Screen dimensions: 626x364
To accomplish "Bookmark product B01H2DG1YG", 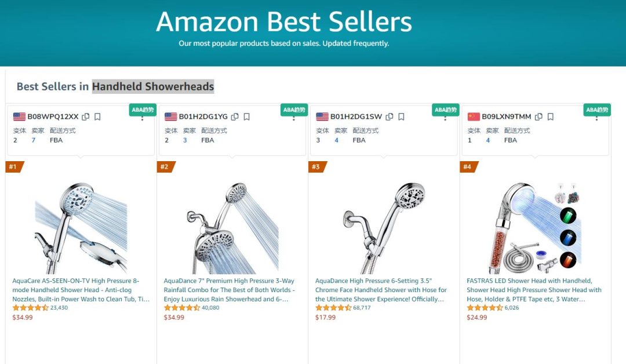I will (247, 117).
